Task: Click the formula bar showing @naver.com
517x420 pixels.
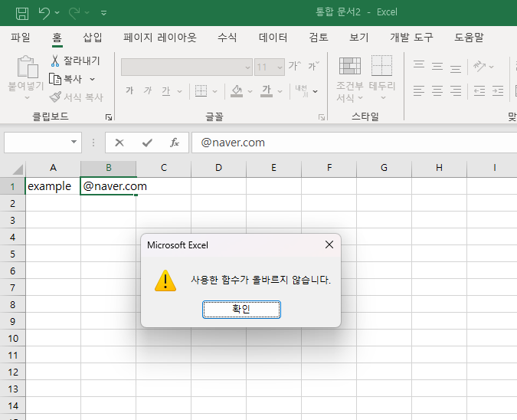Action: pyautogui.click(x=354, y=143)
